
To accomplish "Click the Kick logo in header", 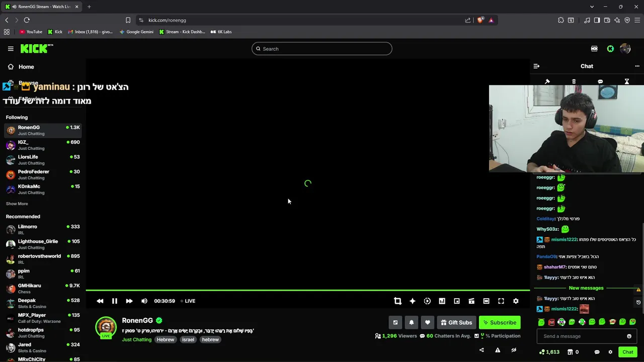I will (x=37, y=48).
